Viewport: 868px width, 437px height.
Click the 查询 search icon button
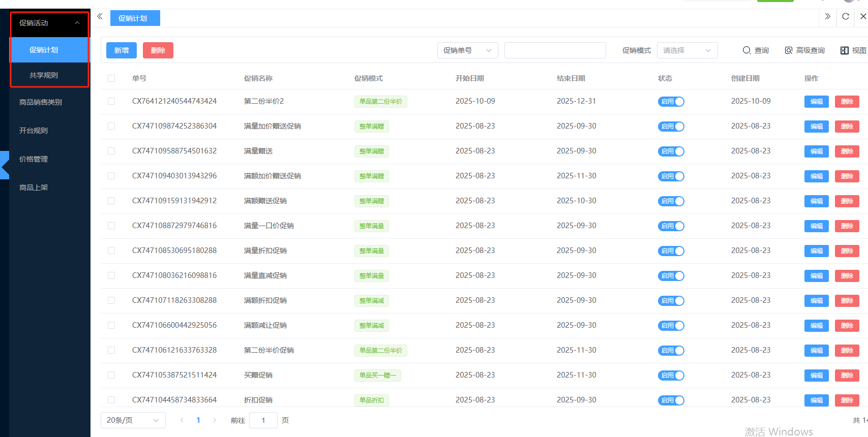[755, 50]
